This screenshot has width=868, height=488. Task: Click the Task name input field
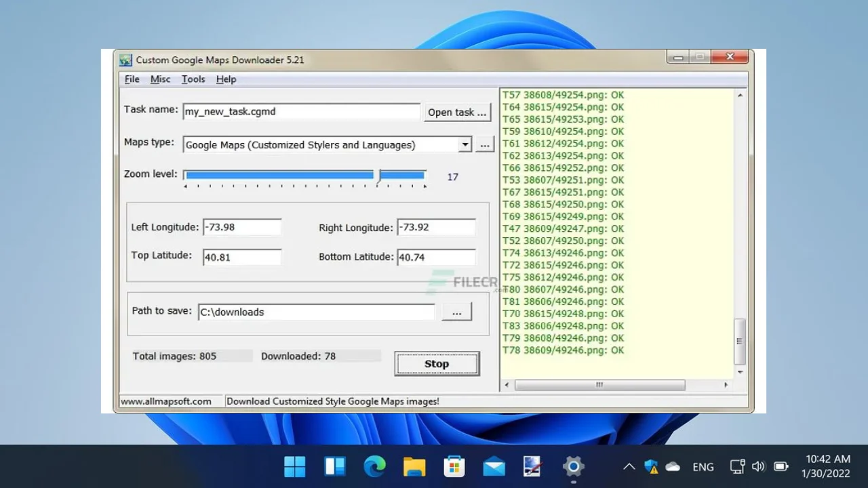[302, 112]
